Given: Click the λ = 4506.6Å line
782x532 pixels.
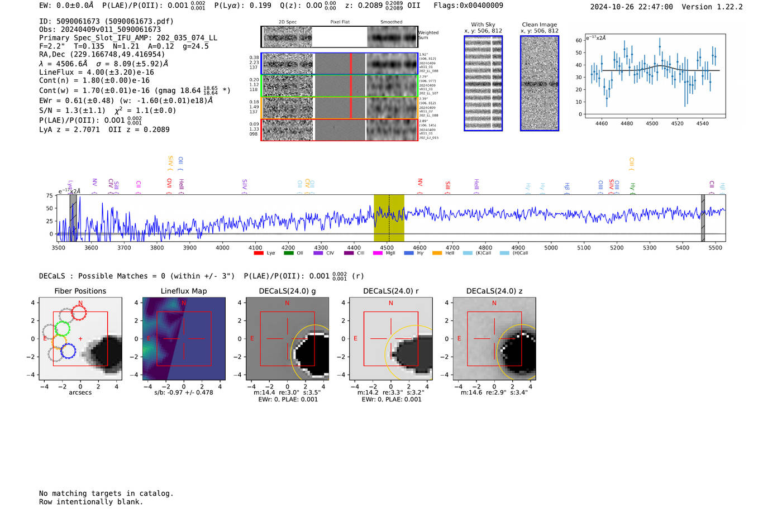Looking at the screenshot, I should (x=103, y=64).
